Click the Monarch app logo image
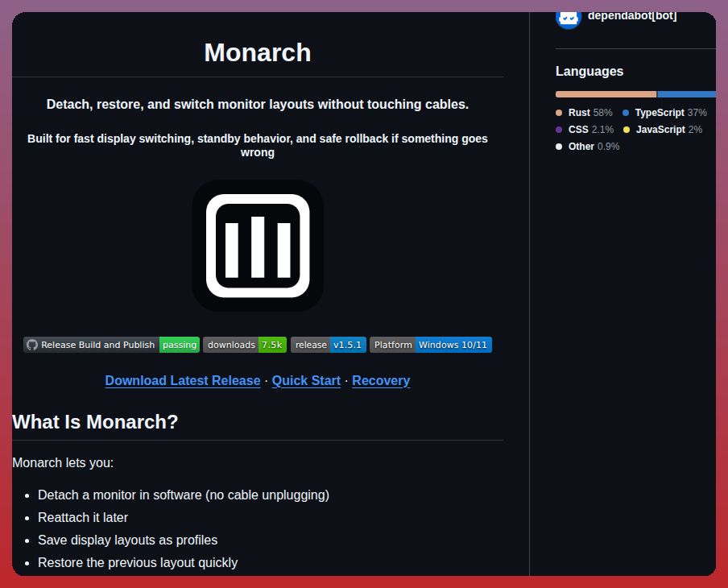 click(x=258, y=246)
